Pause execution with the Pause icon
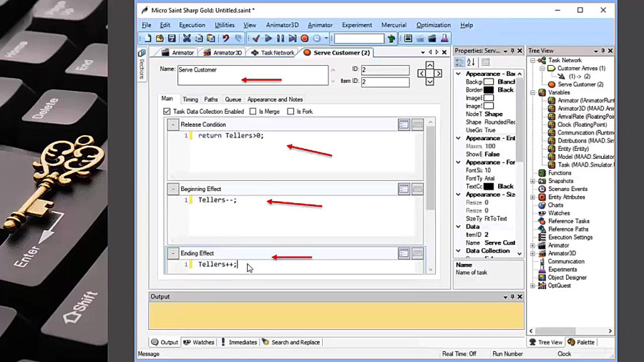The image size is (644, 362). coord(280,39)
